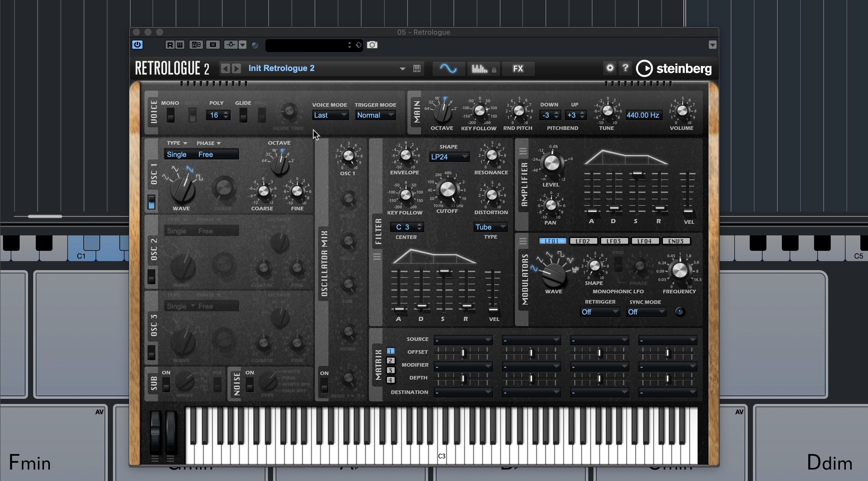Open the filter Shape dropdown LP24
Screen dimensions: 868x481
pyautogui.click(x=449, y=157)
